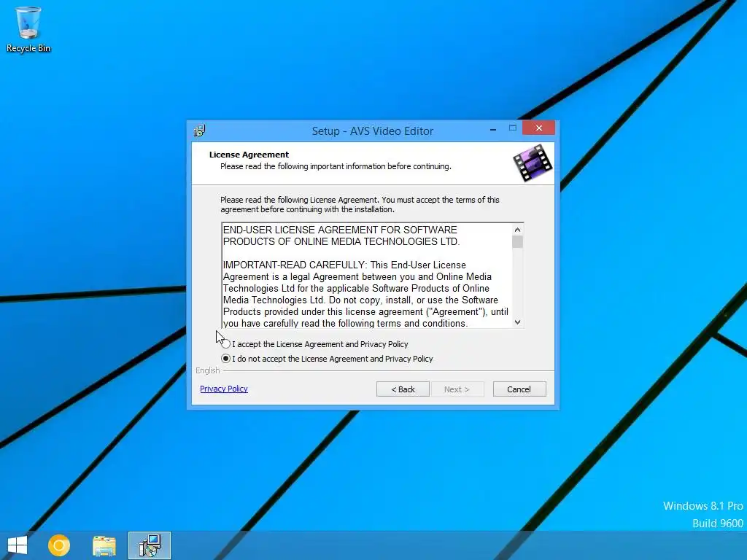Click the 'English' language label

[x=208, y=370]
